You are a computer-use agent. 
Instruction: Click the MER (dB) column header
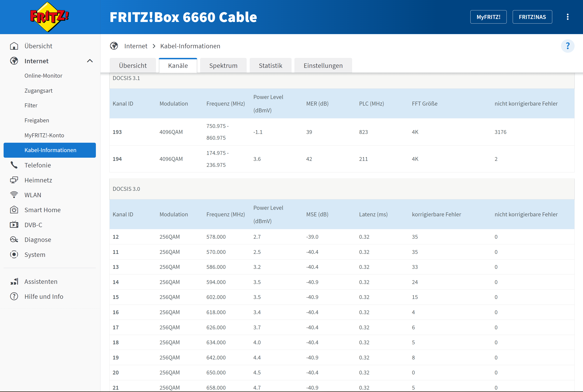tap(317, 104)
